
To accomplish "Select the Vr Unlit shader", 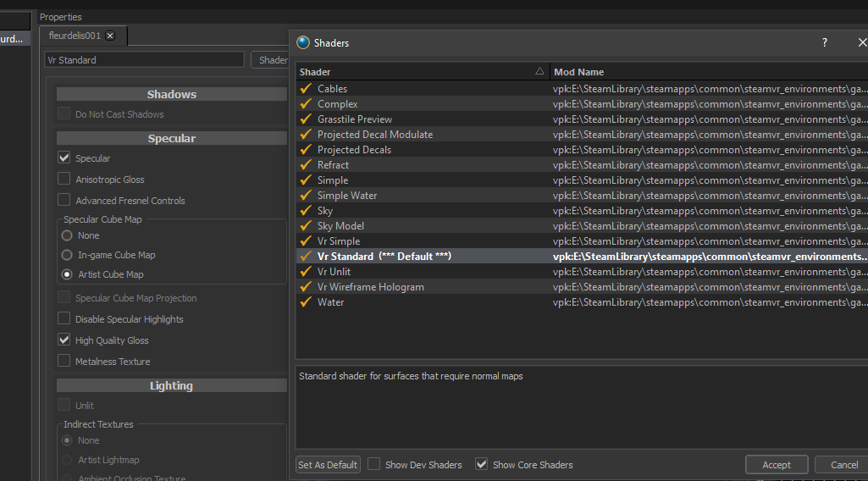I will tap(582, 271).
